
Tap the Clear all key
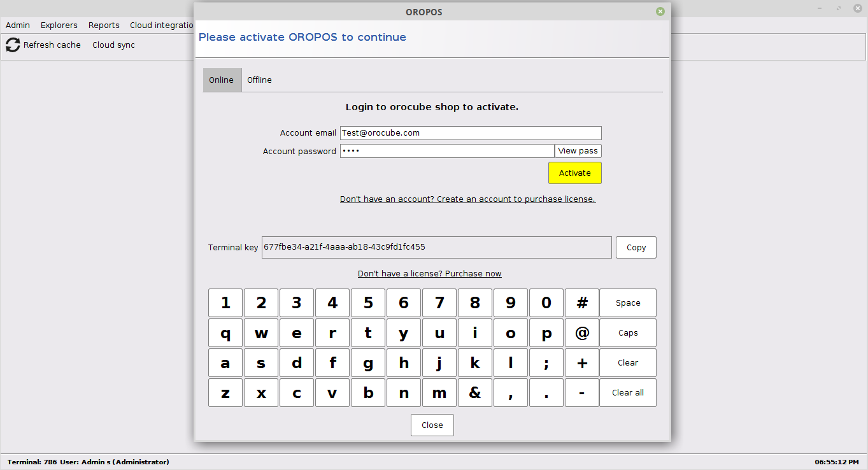628,393
